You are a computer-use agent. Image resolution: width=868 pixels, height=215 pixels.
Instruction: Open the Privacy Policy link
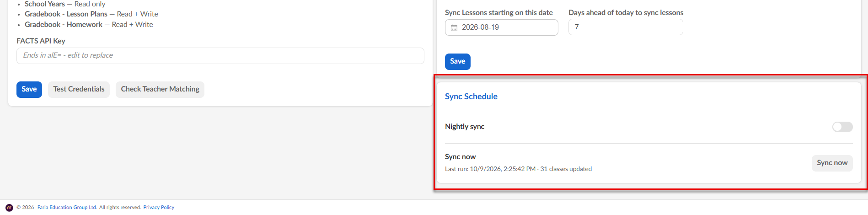tap(159, 207)
